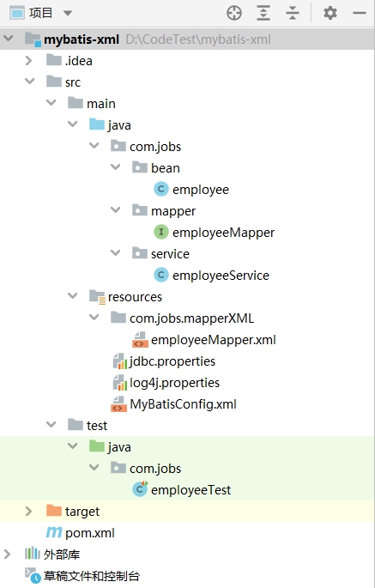Click the collapse all icon in toolbar
The height and width of the screenshot is (588, 375).
pyautogui.click(x=292, y=13)
